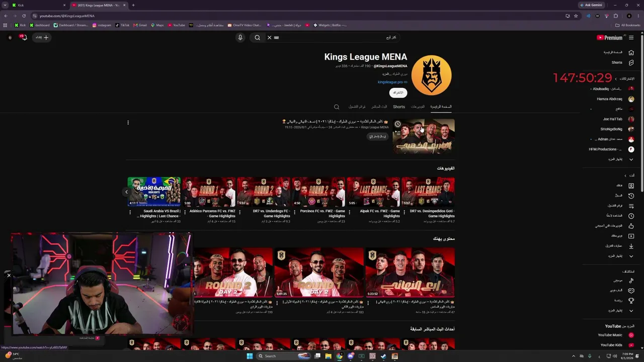
Task: Play the Alpak FC vs. FWZ highlights thumbnail
Action: 373,192
